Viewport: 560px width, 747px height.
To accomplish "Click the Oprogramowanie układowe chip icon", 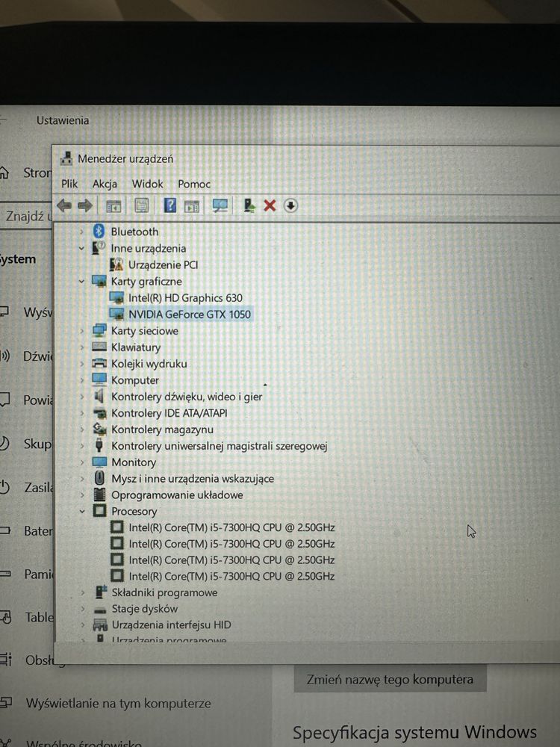I will 99,494.
